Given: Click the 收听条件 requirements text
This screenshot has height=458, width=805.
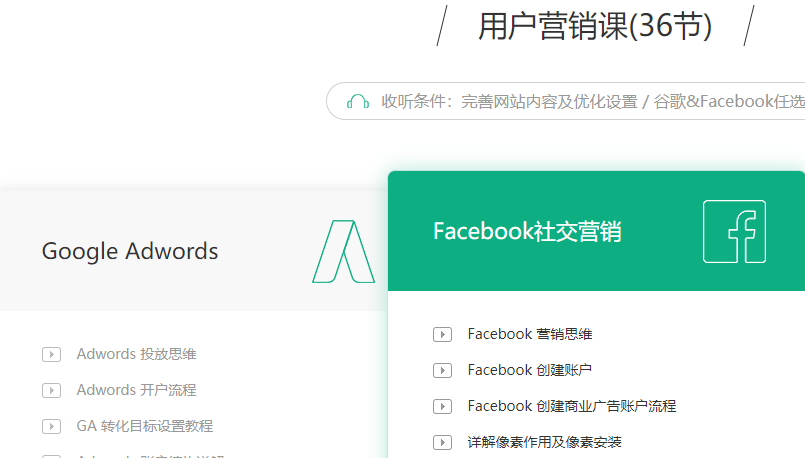Looking at the screenshot, I should point(593,101).
